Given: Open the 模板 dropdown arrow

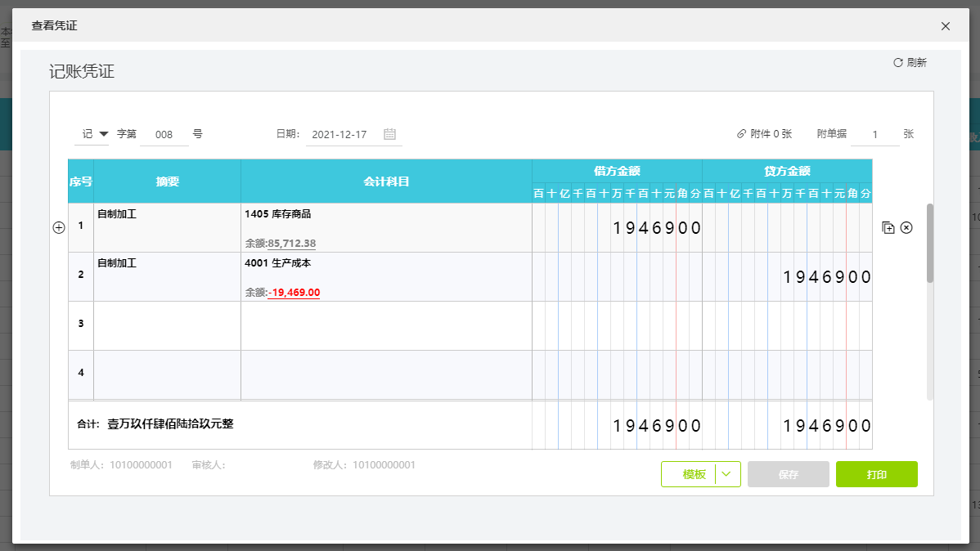Looking at the screenshot, I should pyautogui.click(x=728, y=474).
